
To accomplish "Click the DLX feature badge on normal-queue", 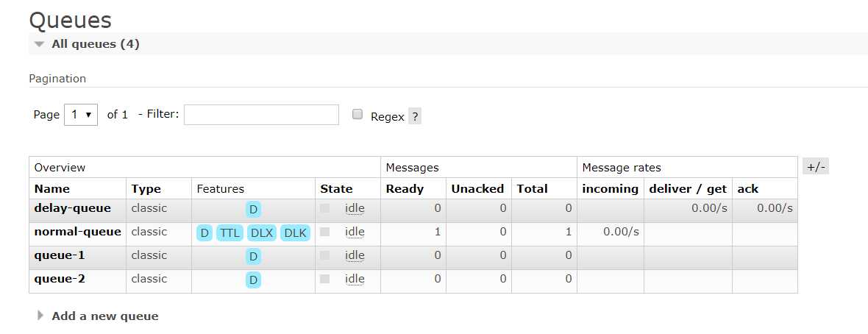I will pyautogui.click(x=261, y=233).
